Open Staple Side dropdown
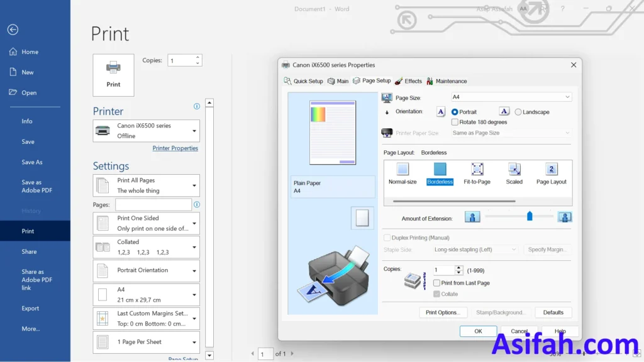 pyautogui.click(x=475, y=250)
